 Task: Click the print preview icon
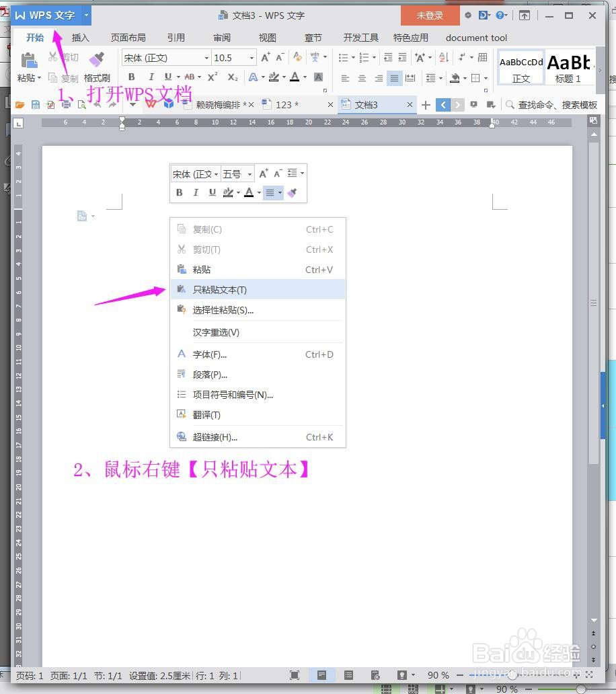(81, 105)
